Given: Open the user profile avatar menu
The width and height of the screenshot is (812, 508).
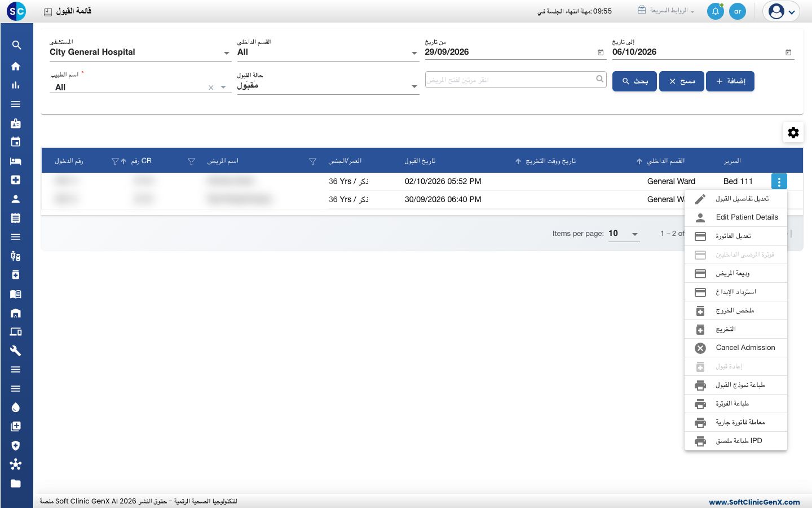Looking at the screenshot, I should click(781, 11).
